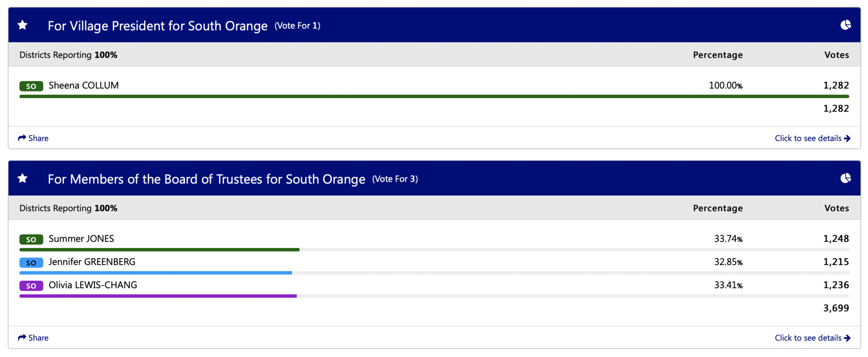Viewport: 868px width, 357px height.
Task: Click blue SO badge beside Jennifer GREENBERG
Action: (x=31, y=262)
